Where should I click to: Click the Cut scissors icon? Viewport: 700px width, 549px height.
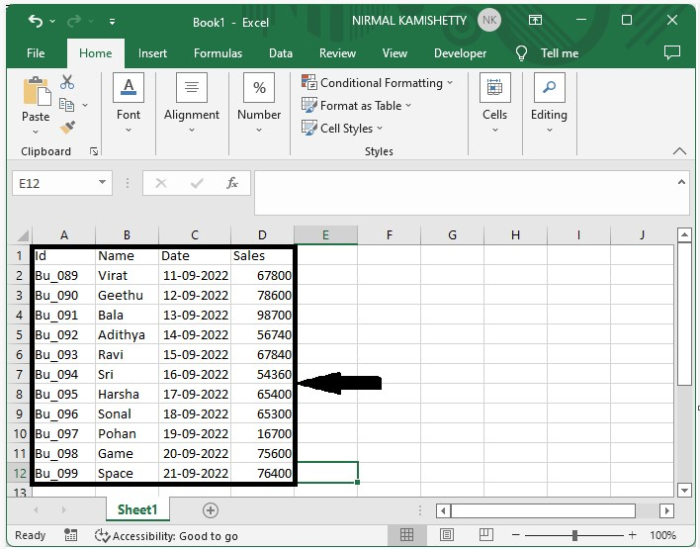pos(68,83)
